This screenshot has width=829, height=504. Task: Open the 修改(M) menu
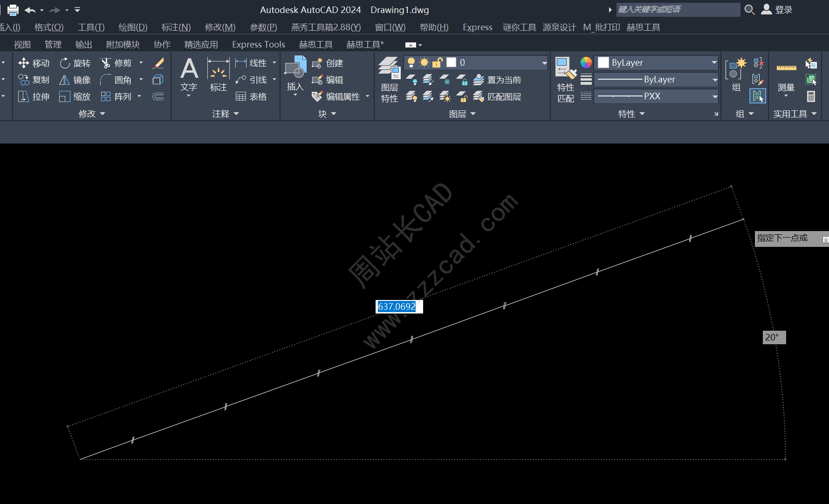220,27
